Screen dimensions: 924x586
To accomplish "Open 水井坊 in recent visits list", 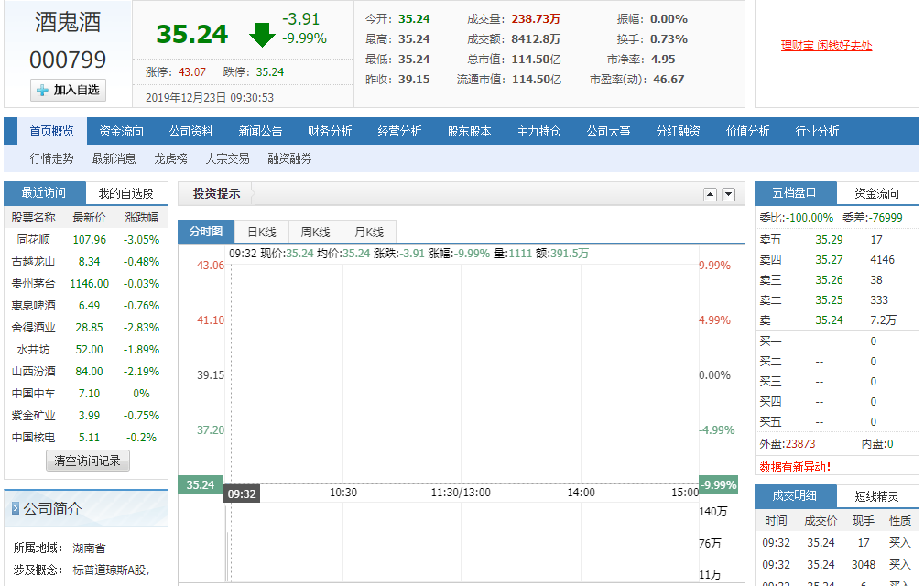I will coord(34,350).
